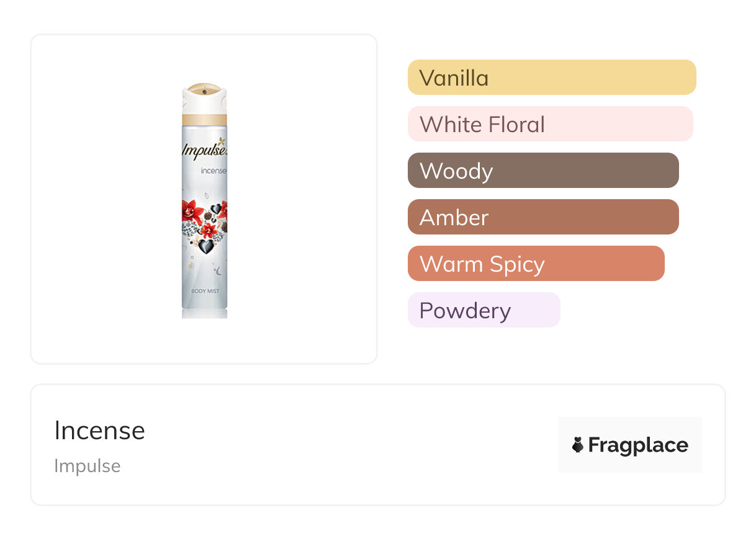The height and width of the screenshot is (536, 756).
Task: Select the Vanilla accord bar
Action: point(551,78)
